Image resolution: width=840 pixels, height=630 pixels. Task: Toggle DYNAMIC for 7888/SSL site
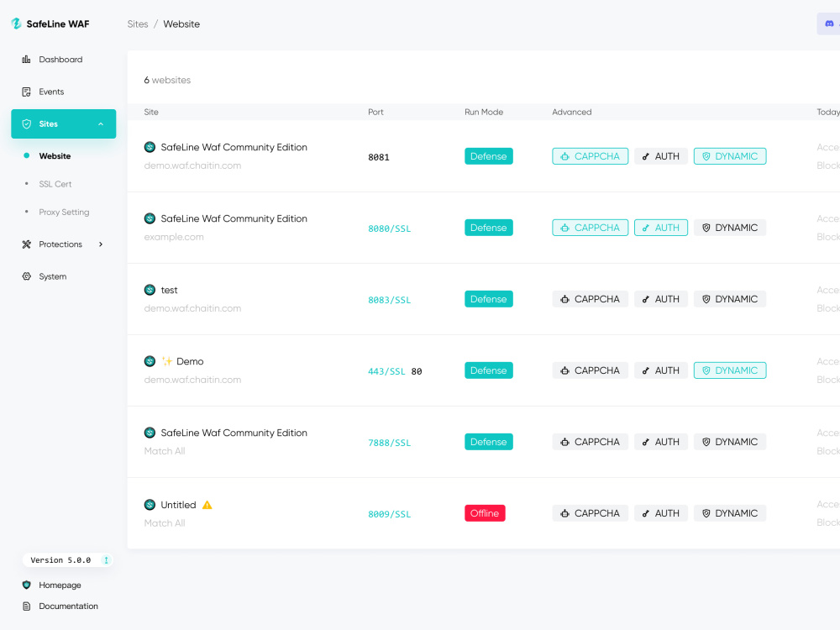point(730,442)
